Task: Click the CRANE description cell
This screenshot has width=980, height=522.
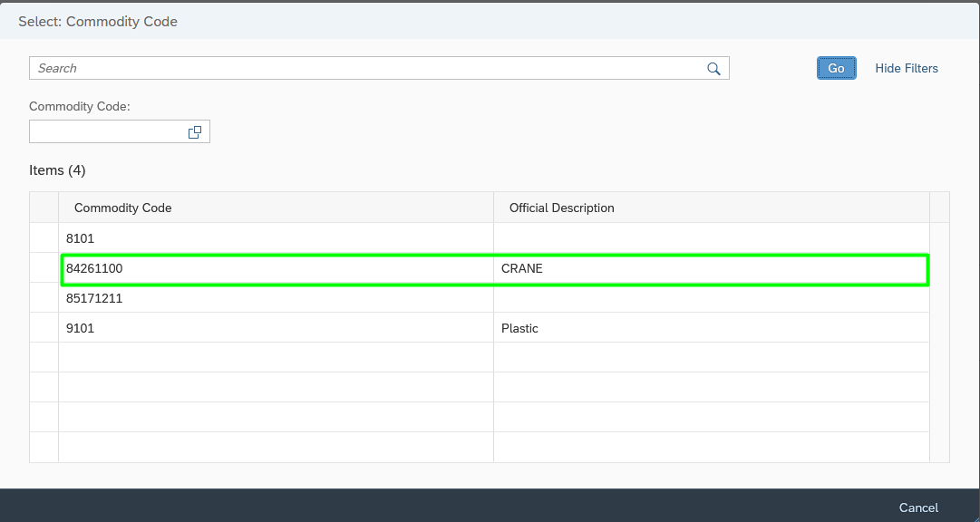Action: (x=712, y=269)
